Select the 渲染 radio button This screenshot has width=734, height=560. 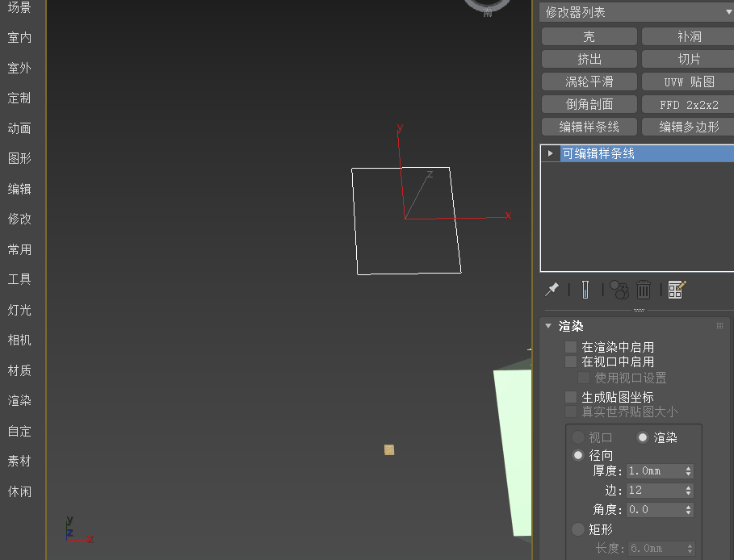[x=642, y=437]
